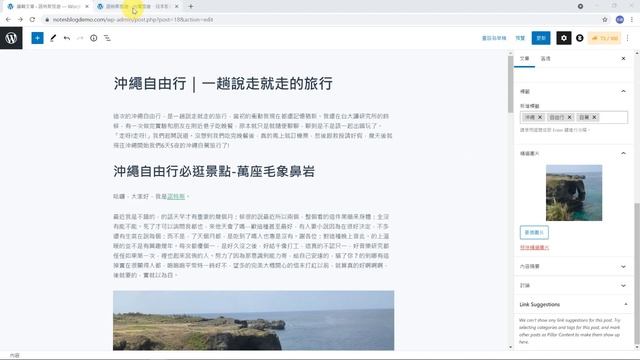
Task: Click the long paragraph above the image
Action: [x=251, y=246]
